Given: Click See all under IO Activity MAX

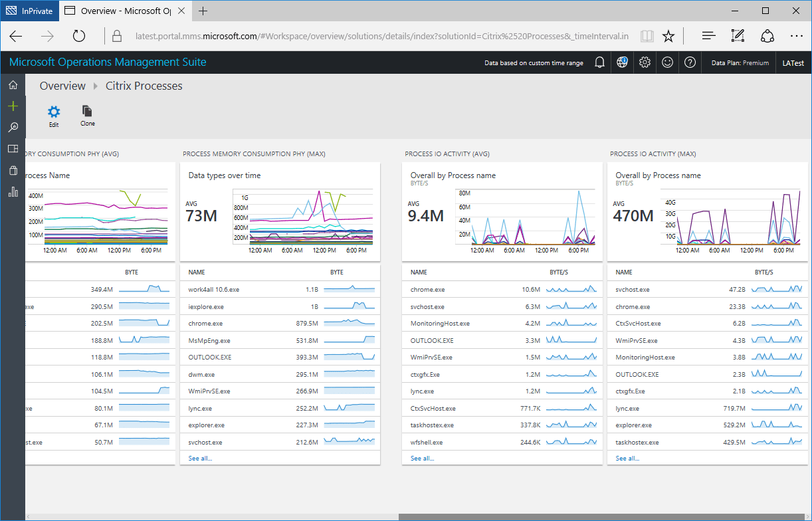Looking at the screenshot, I should (627, 459).
